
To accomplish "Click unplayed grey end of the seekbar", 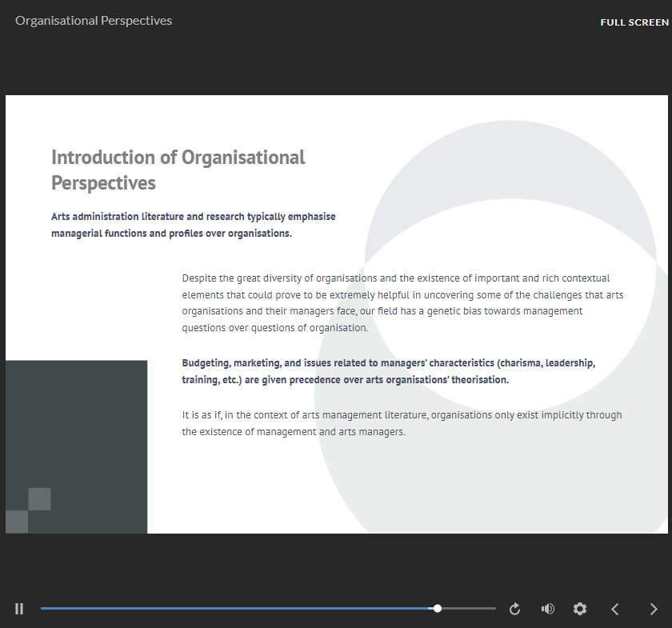I will [x=472, y=609].
